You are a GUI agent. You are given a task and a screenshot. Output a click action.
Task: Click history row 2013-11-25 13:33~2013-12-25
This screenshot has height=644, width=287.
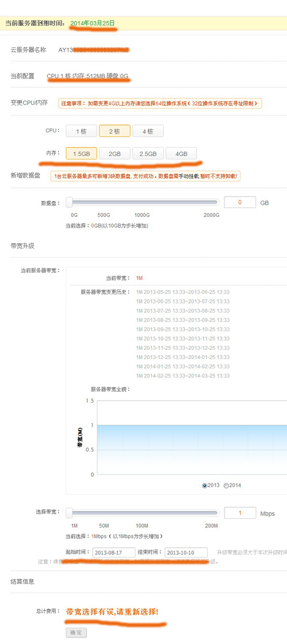[183, 348]
